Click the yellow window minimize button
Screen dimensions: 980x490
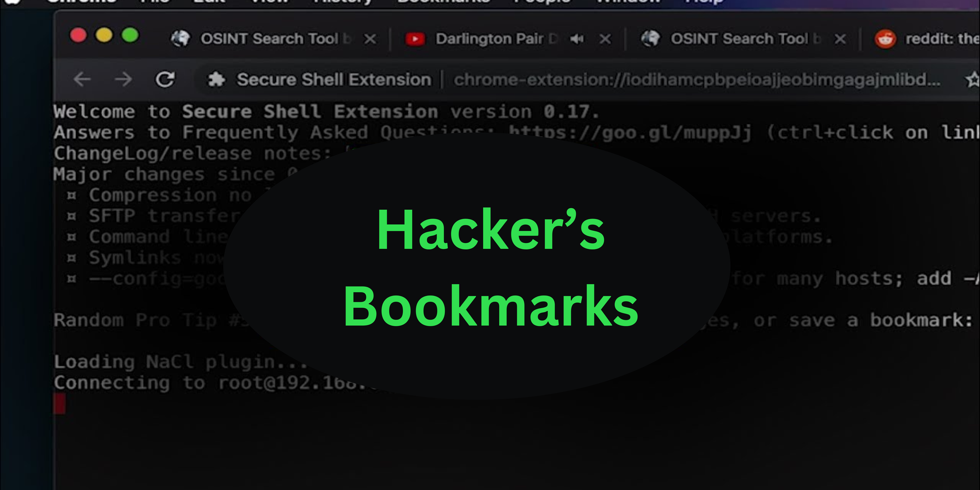click(104, 35)
